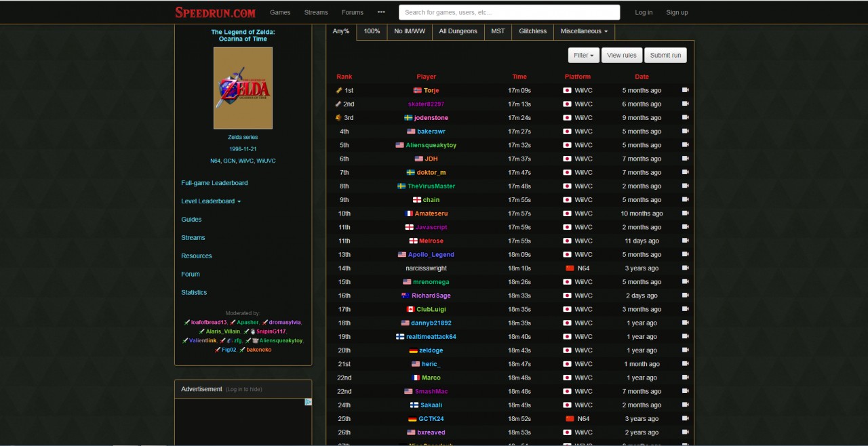Screen dimensions: 868x446
Task: Open video icon for chain's run
Action: point(686,200)
